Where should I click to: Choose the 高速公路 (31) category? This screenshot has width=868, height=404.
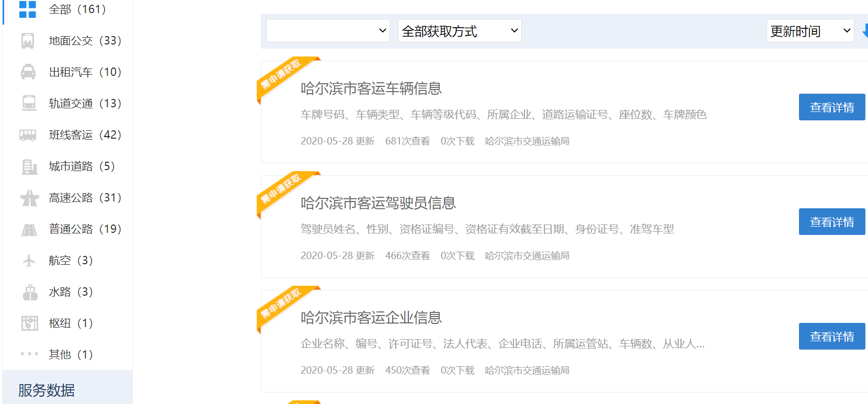85,198
